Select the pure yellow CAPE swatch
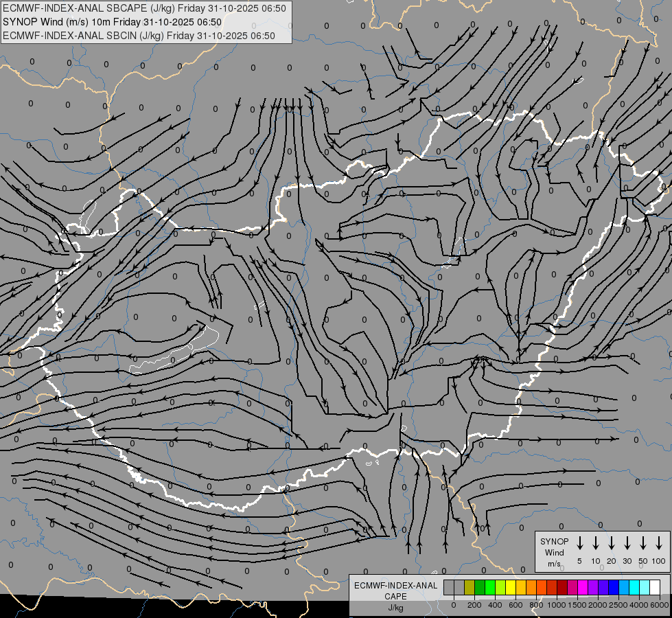Viewport: 672px width, 618px height. click(511, 587)
